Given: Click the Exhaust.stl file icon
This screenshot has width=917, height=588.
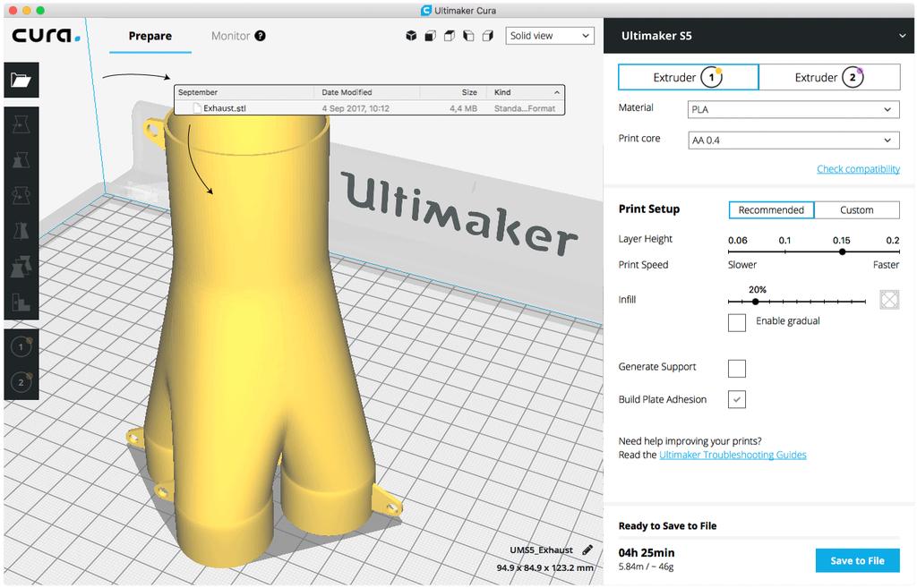Looking at the screenshot, I should [197, 108].
